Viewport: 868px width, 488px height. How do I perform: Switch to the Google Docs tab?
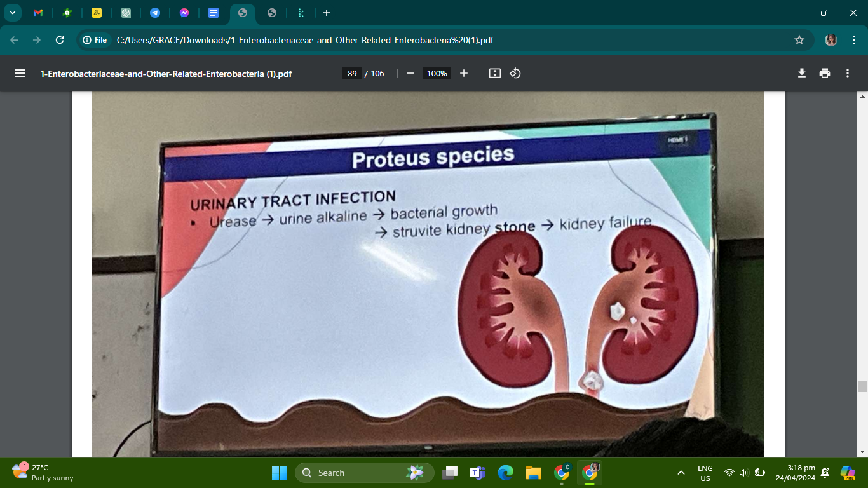pyautogui.click(x=214, y=13)
